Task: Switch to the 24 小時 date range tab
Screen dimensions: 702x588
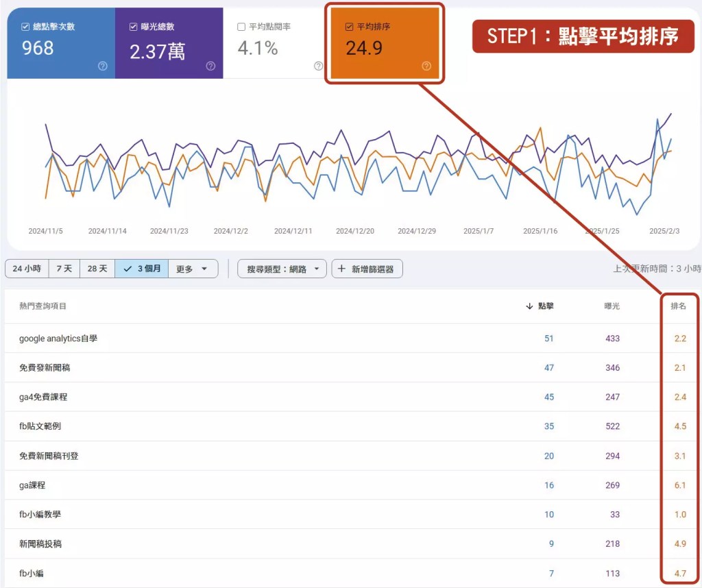Action: [26, 269]
